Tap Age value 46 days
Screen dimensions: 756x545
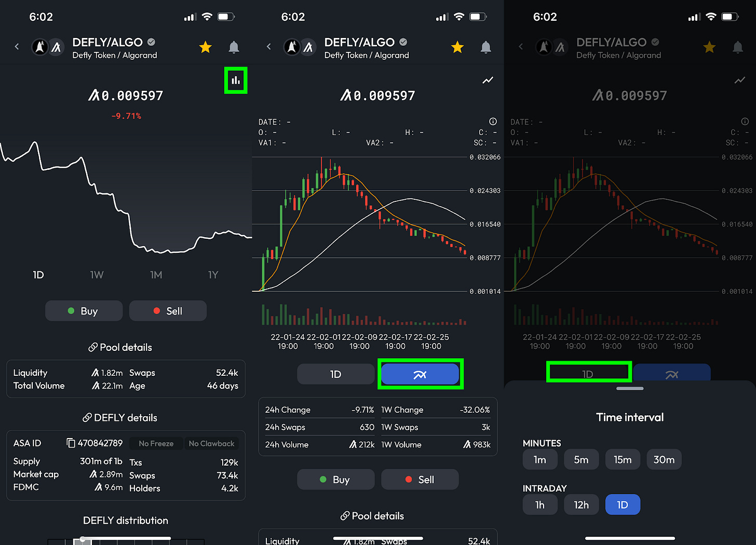coord(223,386)
